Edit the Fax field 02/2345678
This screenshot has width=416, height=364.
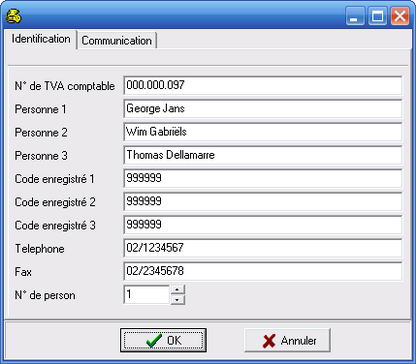point(263,272)
